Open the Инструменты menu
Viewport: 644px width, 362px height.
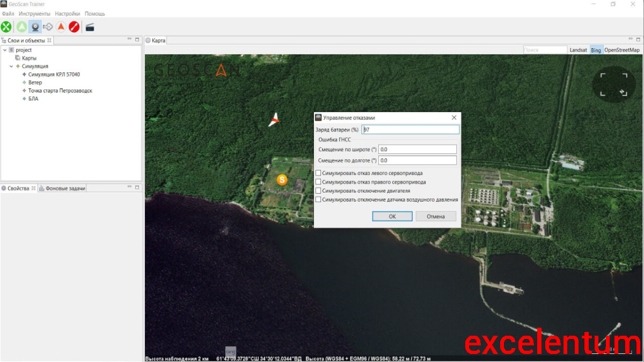coord(34,13)
